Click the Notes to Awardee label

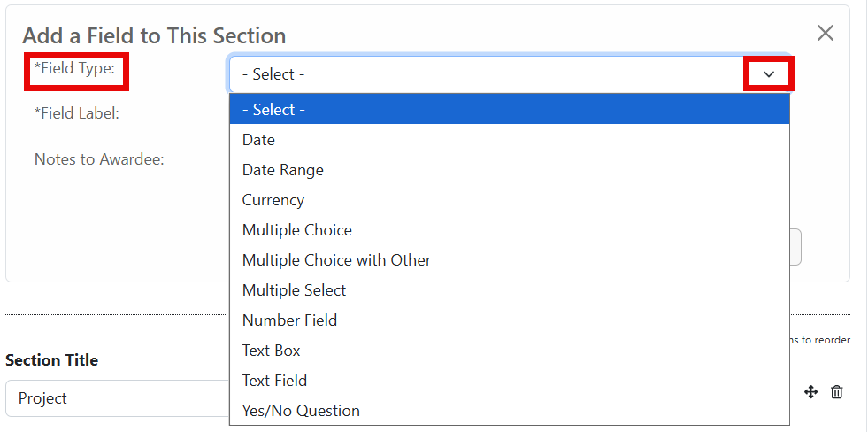click(99, 159)
